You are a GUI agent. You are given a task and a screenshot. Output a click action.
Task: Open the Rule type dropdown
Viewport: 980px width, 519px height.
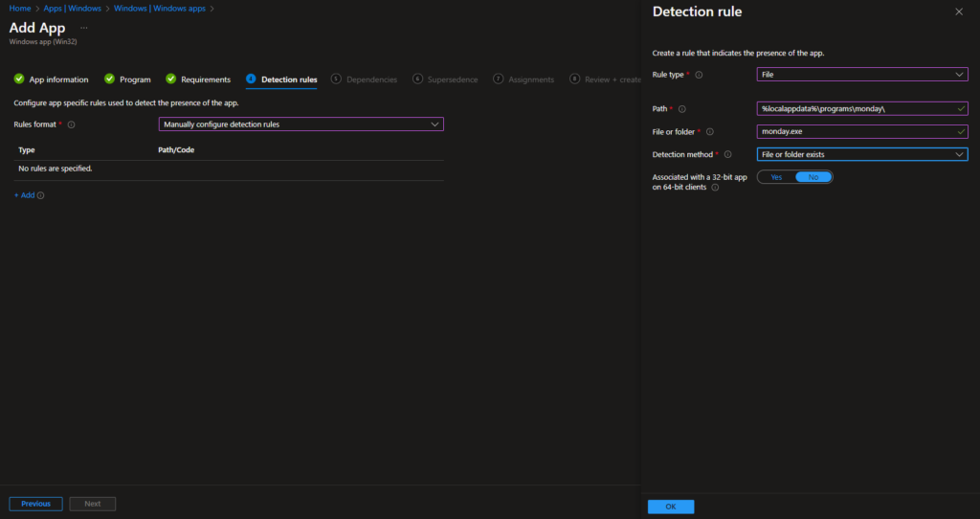[x=862, y=75]
